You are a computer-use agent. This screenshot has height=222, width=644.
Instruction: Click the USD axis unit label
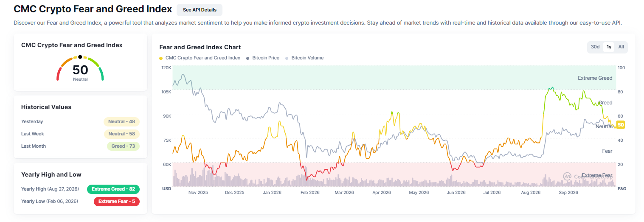(x=166, y=188)
